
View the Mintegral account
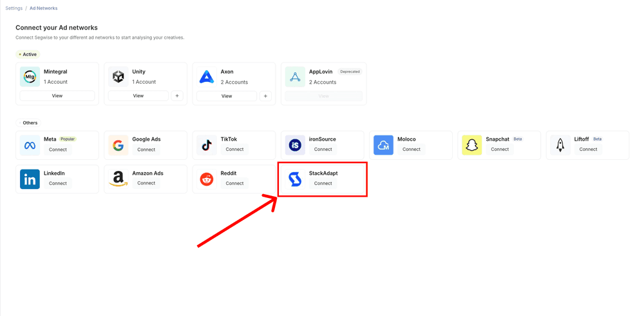pyautogui.click(x=57, y=95)
